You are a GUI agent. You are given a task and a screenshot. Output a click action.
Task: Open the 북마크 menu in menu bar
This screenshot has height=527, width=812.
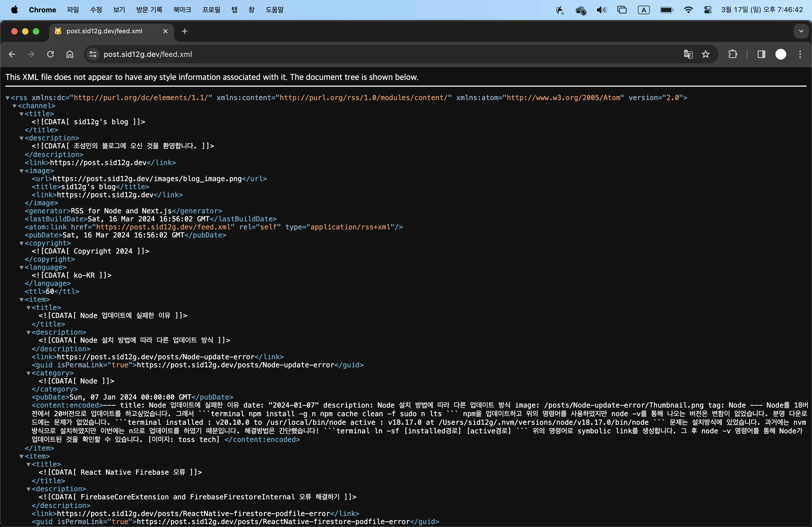pyautogui.click(x=182, y=10)
